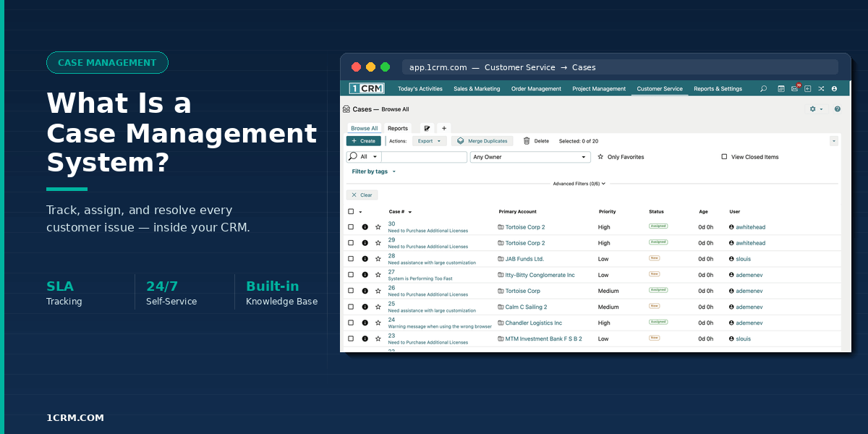The image size is (868, 434).
Task: Select the checkbox for case 27
Action: [351, 275]
